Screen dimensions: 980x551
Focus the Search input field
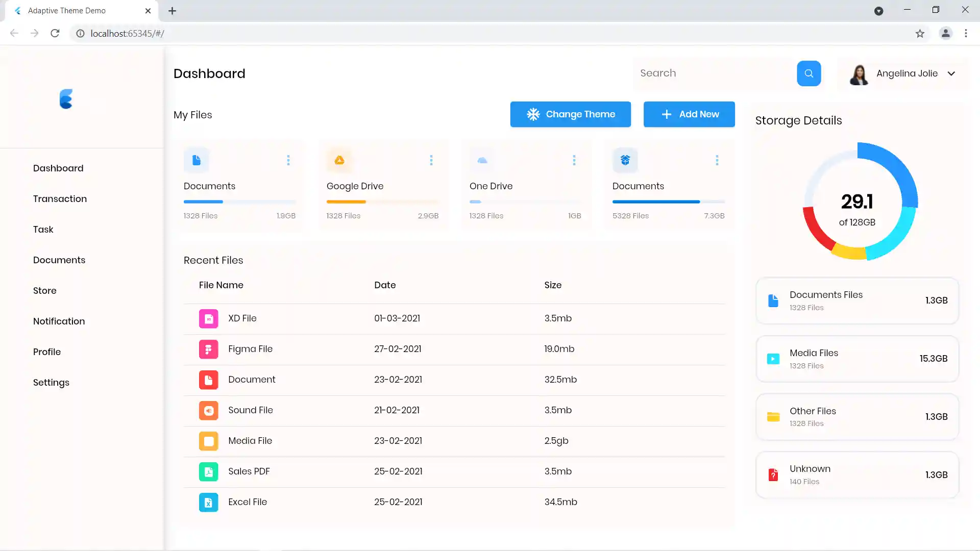(715, 73)
